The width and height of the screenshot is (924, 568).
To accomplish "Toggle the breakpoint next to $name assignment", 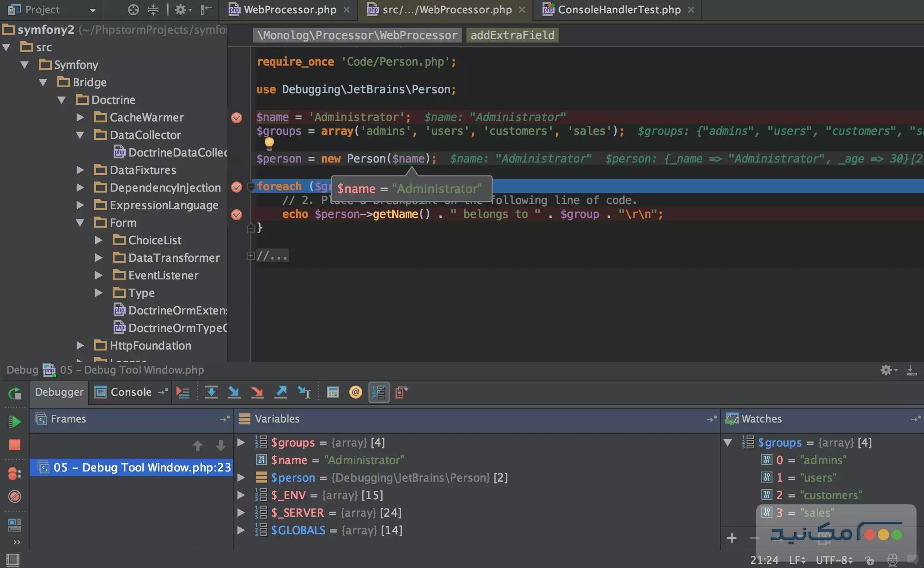I will point(237,118).
